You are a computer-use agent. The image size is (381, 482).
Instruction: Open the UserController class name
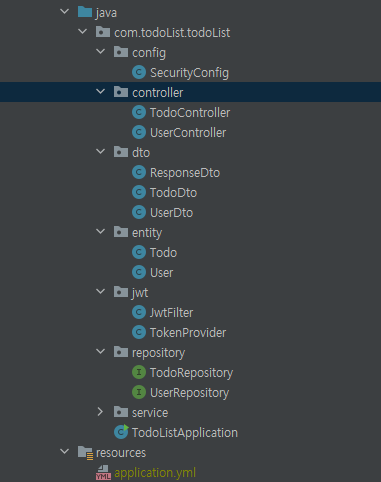(x=188, y=133)
